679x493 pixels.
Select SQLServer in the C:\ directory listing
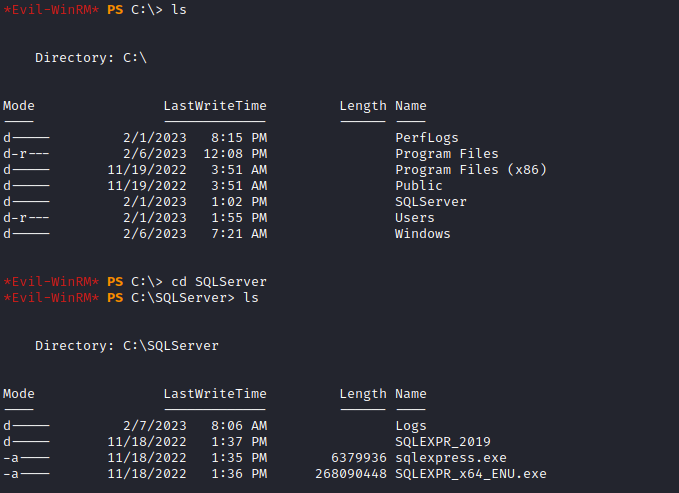pyautogui.click(x=431, y=202)
